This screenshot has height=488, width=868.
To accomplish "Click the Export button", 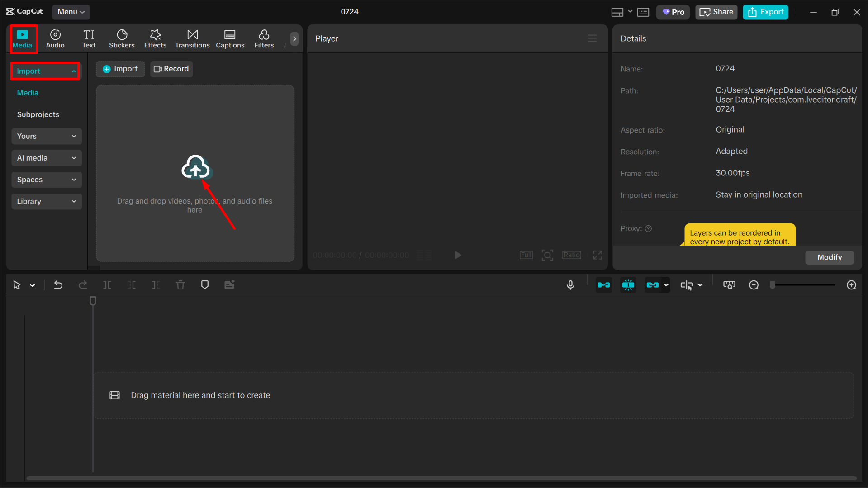I will [765, 12].
